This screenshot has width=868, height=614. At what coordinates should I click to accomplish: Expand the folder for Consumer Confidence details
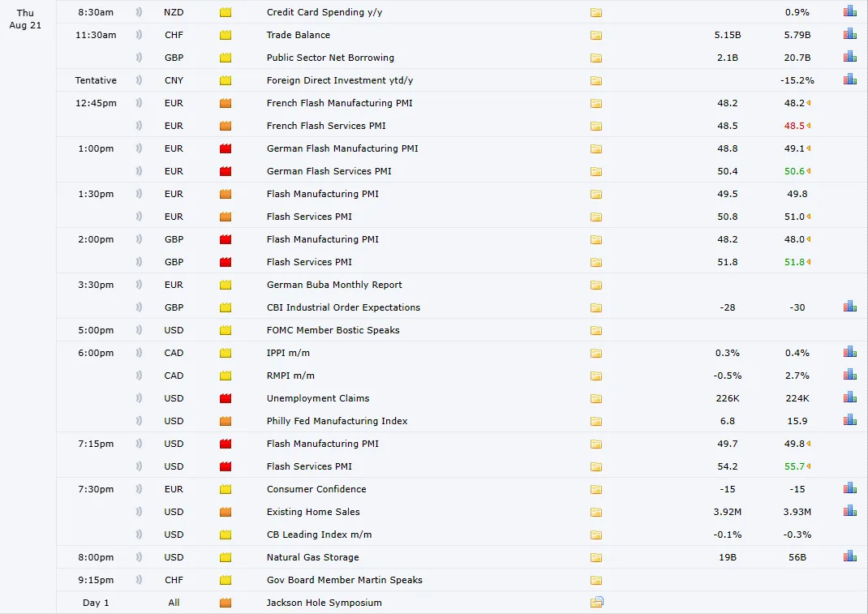point(596,489)
